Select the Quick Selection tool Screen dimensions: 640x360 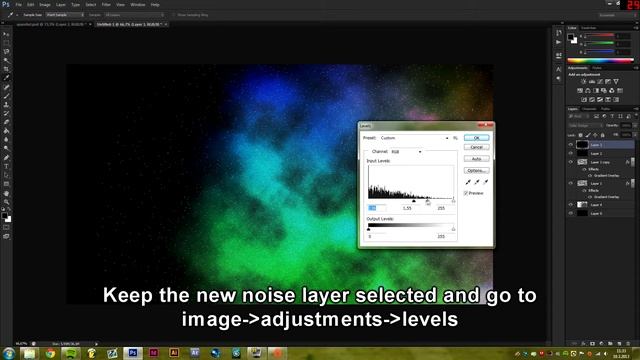pyautogui.click(x=6, y=60)
